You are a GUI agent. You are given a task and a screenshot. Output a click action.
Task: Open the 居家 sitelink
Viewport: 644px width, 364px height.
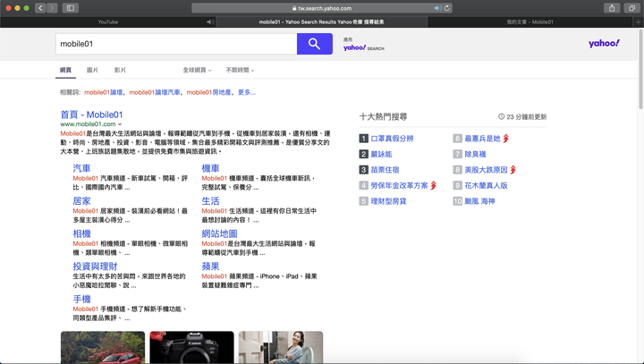click(x=81, y=201)
